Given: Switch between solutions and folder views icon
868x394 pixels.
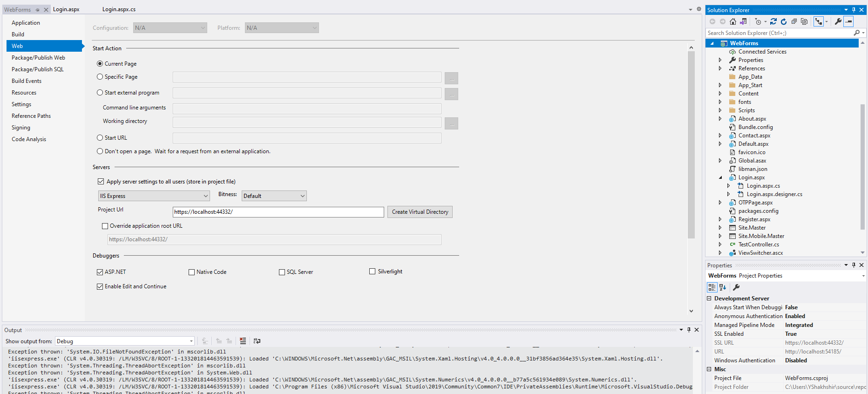Looking at the screenshot, I should pyautogui.click(x=743, y=21).
